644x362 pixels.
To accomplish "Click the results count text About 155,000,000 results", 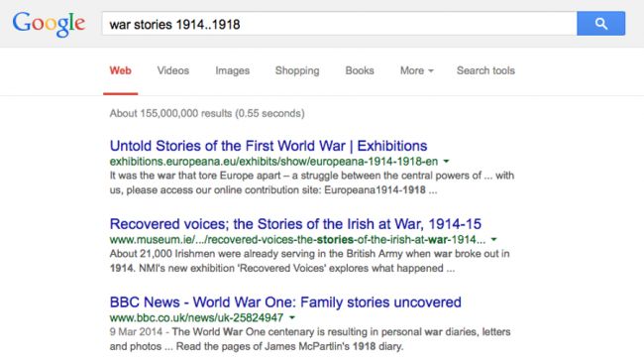I will pos(207,113).
